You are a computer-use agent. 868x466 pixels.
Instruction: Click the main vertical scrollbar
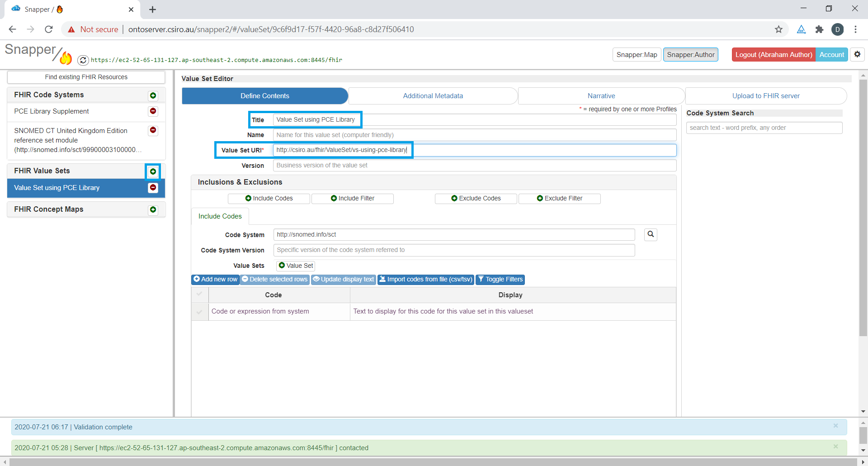pyautogui.click(x=863, y=208)
